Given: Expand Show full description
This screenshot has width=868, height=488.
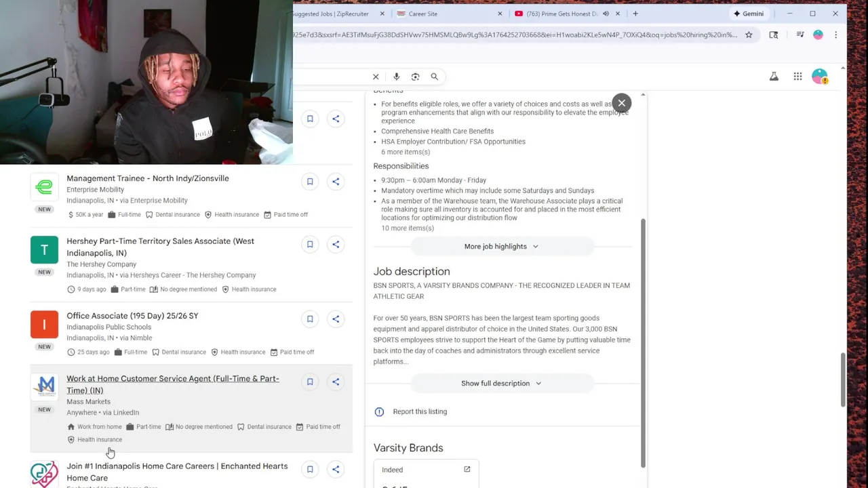Looking at the screenshot, I should point(502,384).
